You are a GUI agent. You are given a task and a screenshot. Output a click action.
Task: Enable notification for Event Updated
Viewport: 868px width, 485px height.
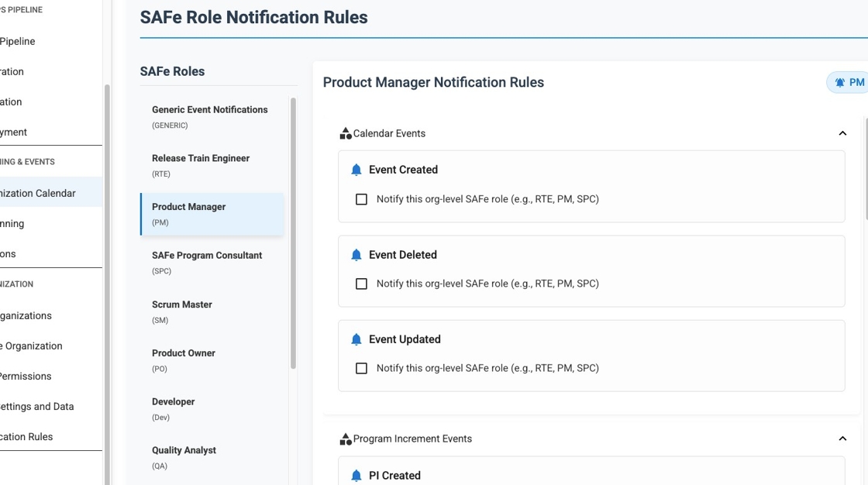pyautogui.click(x=361, y=368)
